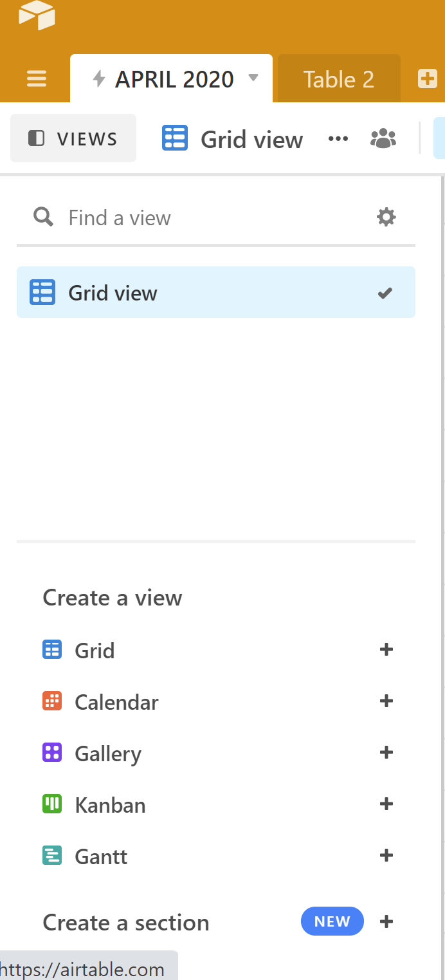Click plus next to Calendar view

(x=386, y=701)
